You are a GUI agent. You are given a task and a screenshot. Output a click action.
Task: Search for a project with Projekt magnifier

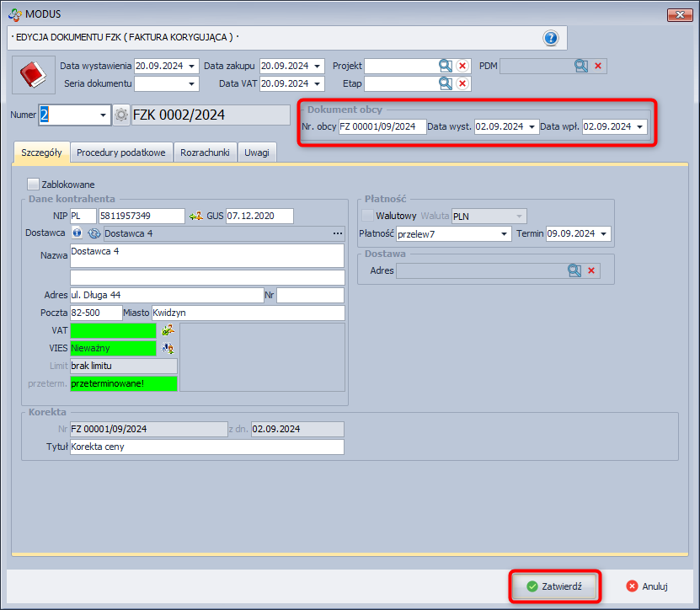coord(445,66)
